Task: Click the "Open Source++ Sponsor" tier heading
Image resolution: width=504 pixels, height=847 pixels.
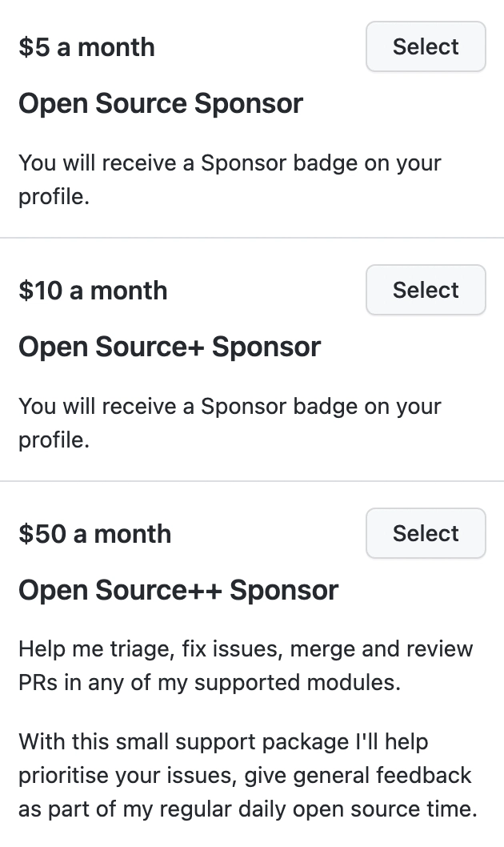Action: (178, 590)
